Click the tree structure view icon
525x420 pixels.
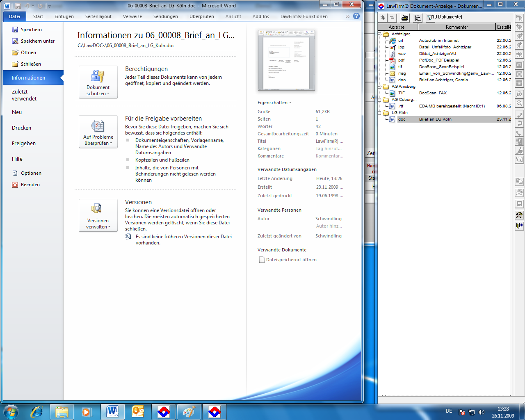pyautogui.click(x=417, y=17)
